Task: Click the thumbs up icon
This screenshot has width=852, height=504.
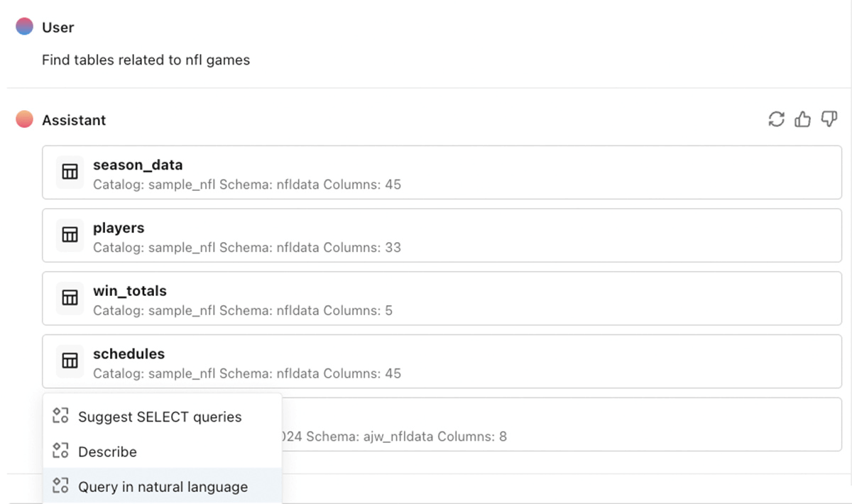Action: point(802,119)
